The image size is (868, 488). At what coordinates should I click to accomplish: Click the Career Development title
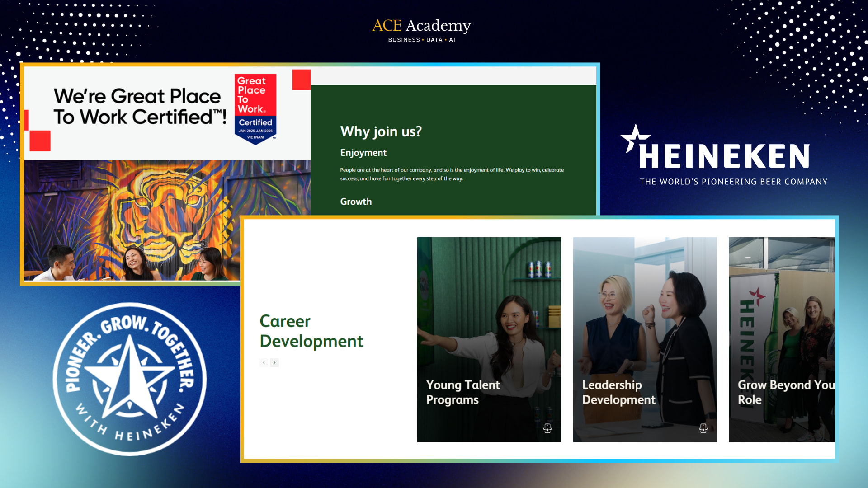click(311, 331)
